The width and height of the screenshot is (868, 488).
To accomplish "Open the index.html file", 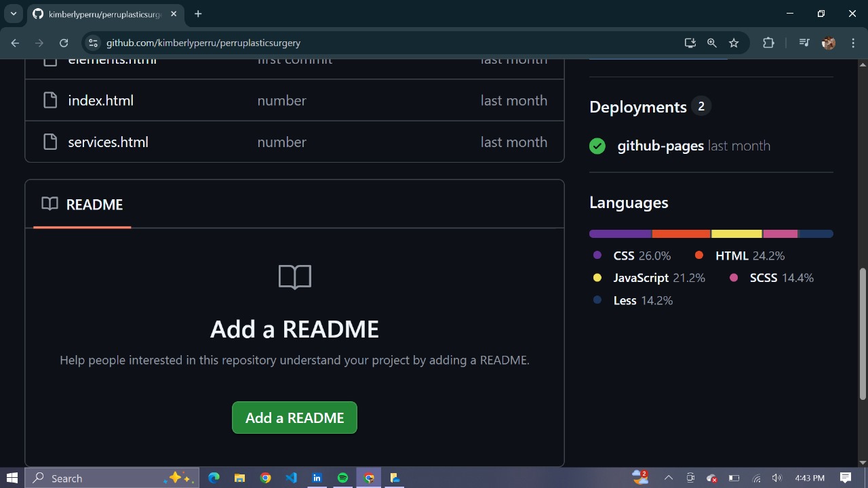I will (100, 100).
